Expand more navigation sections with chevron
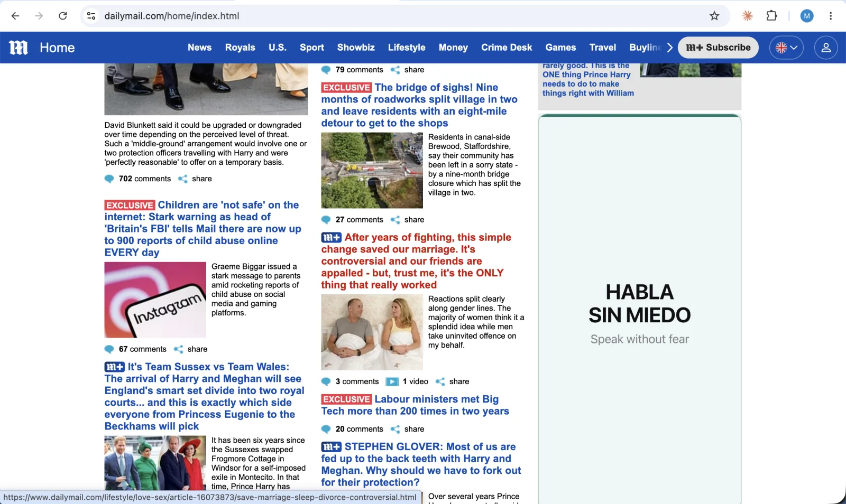Screen dimensions: 846x504 tap(669, 48)
